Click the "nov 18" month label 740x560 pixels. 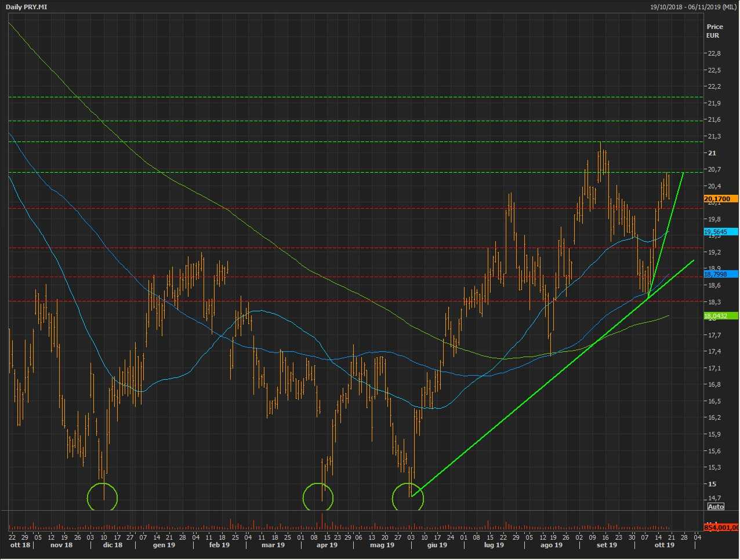pos(61,545)
